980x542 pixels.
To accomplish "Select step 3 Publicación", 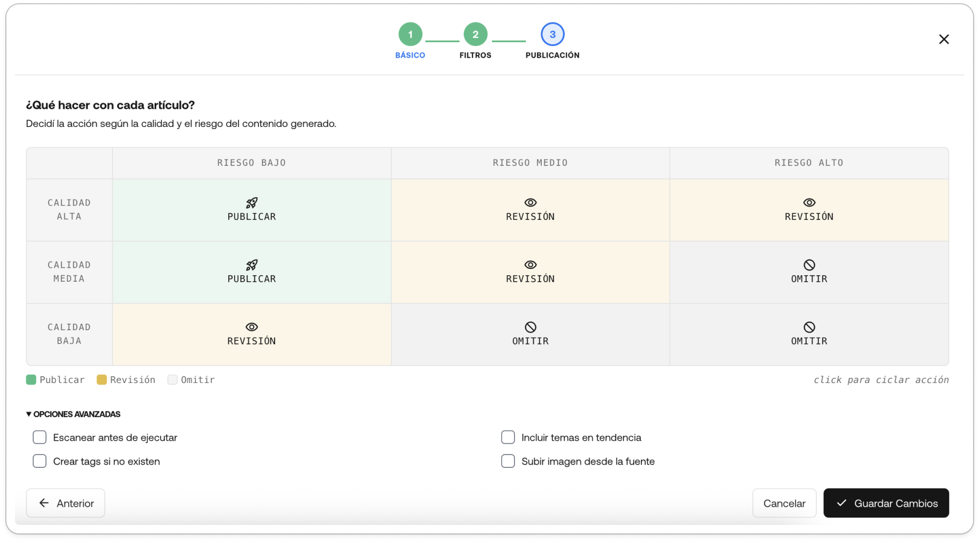I will coord(552,35).
